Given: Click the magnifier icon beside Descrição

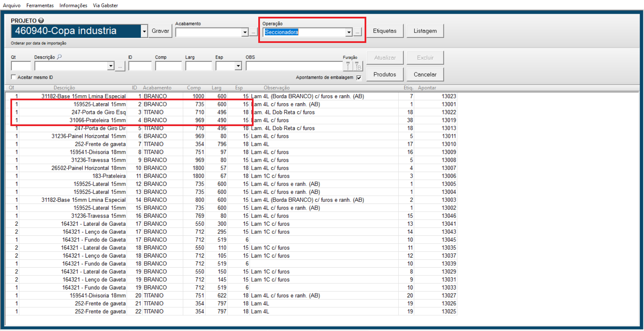Looking at the screenshot, I should pyautogui.click(x=59, y=57).
